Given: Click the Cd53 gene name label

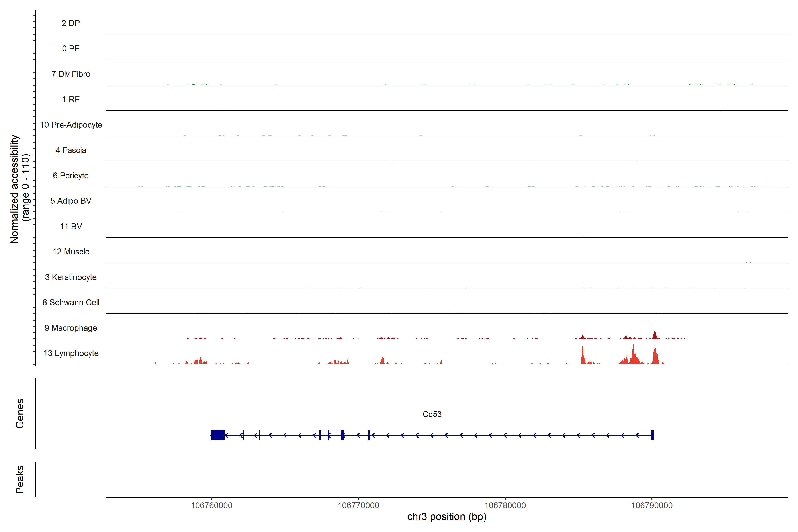Looking at the screenshot, I should click(x=432, y=414).
